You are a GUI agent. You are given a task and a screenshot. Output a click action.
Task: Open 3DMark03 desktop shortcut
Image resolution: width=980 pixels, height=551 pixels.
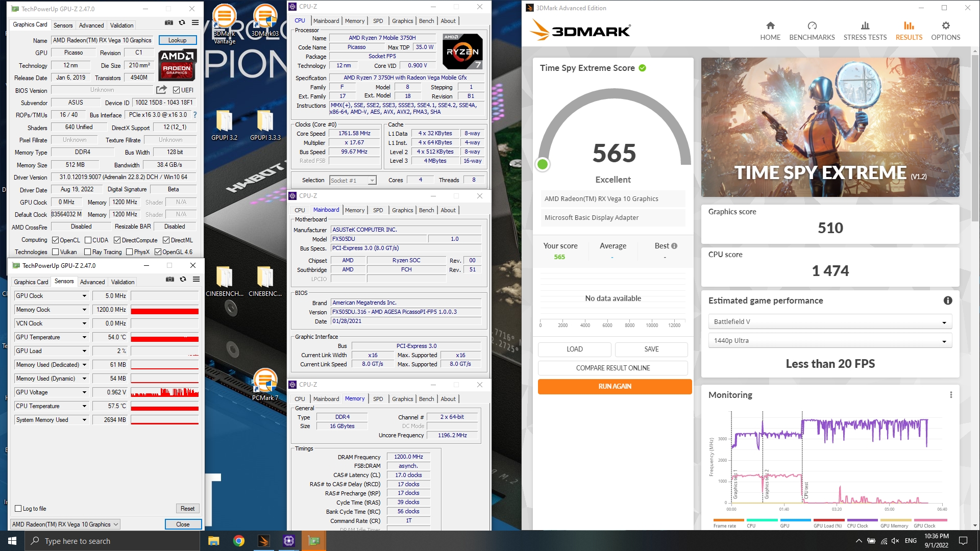click(x=265, y=20)
